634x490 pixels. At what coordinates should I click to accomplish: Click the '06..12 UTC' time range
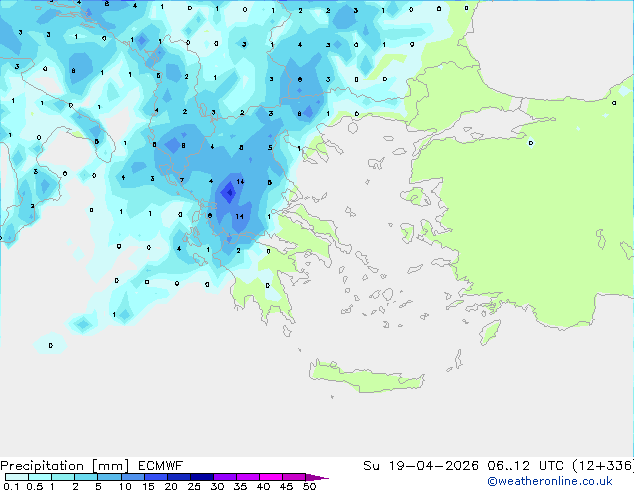pyautogui.click(x=525, y=466)
